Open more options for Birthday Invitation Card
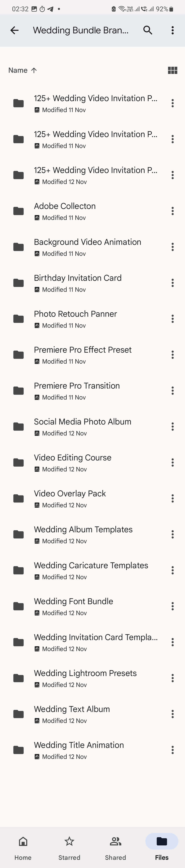Viewport: 185px width, 868px height. pyautogui.click(x=172, y=283)
